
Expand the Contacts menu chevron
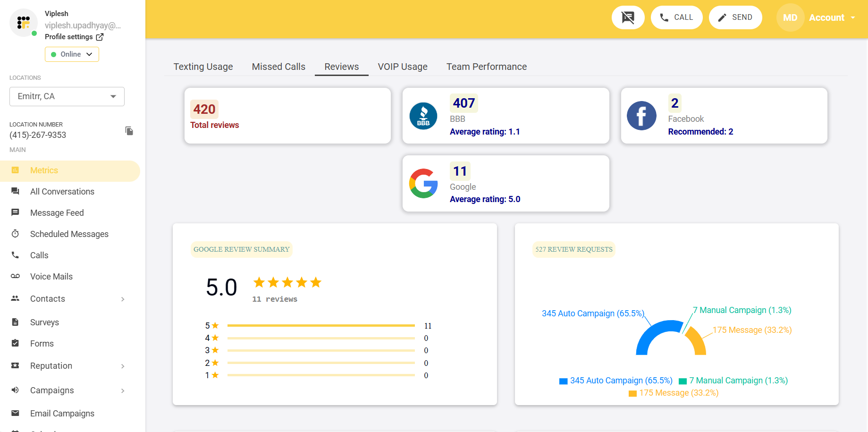[123, 299]
